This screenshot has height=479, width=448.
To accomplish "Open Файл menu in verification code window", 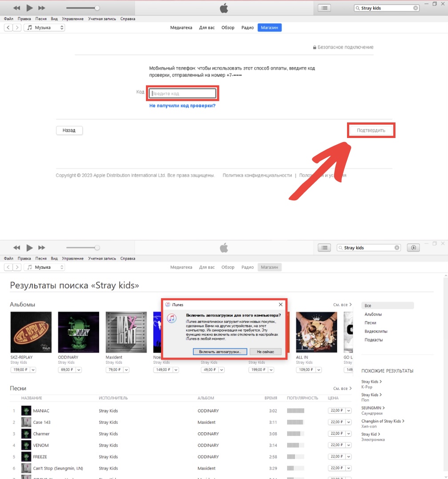I will (x=8, y=19).
